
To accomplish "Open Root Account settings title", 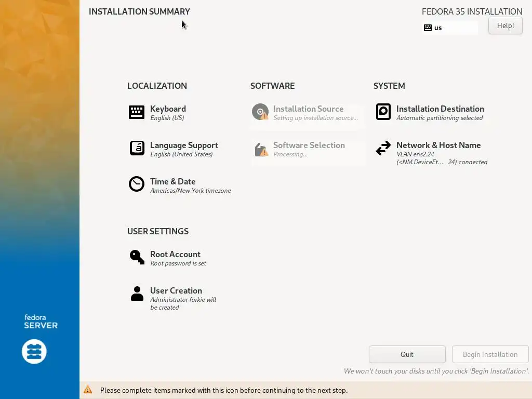I will point(175,255).
